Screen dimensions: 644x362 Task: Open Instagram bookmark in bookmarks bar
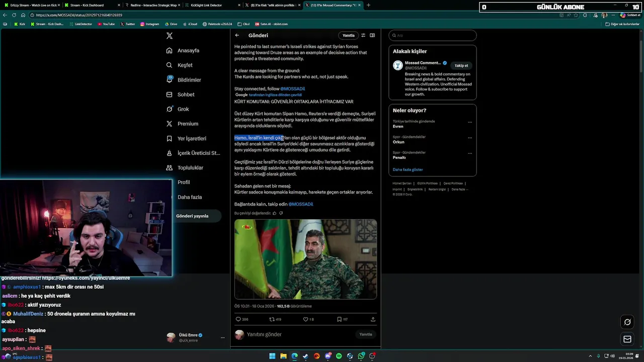coord(149,24)
